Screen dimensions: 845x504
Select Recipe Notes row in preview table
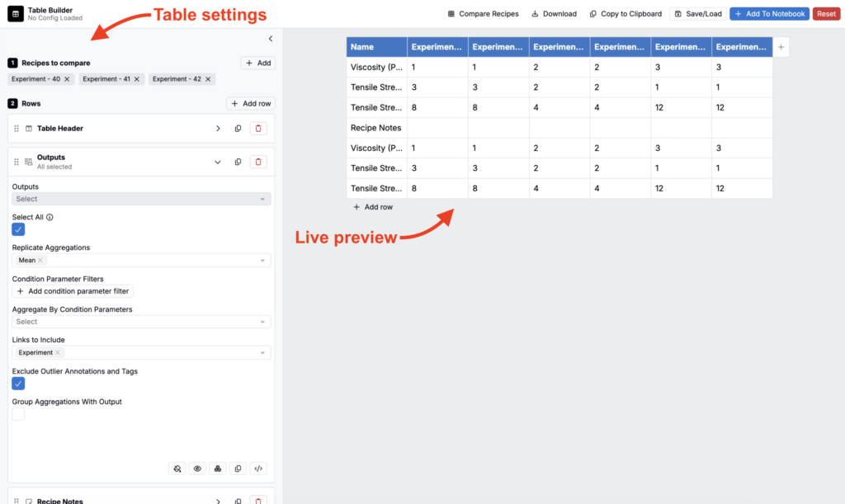[376, 128]
